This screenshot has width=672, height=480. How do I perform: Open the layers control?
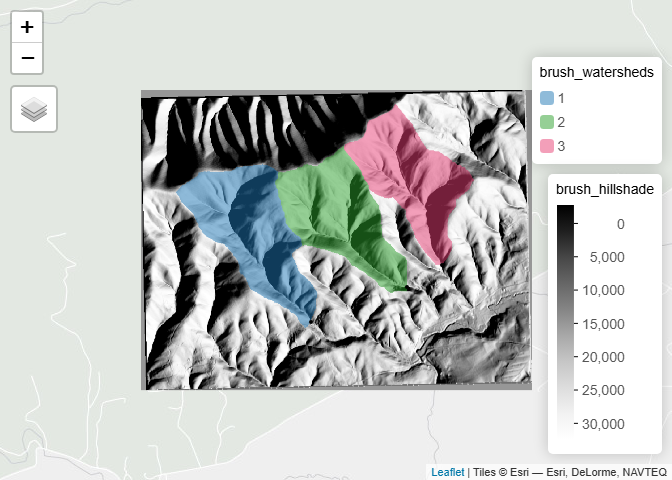34,108
